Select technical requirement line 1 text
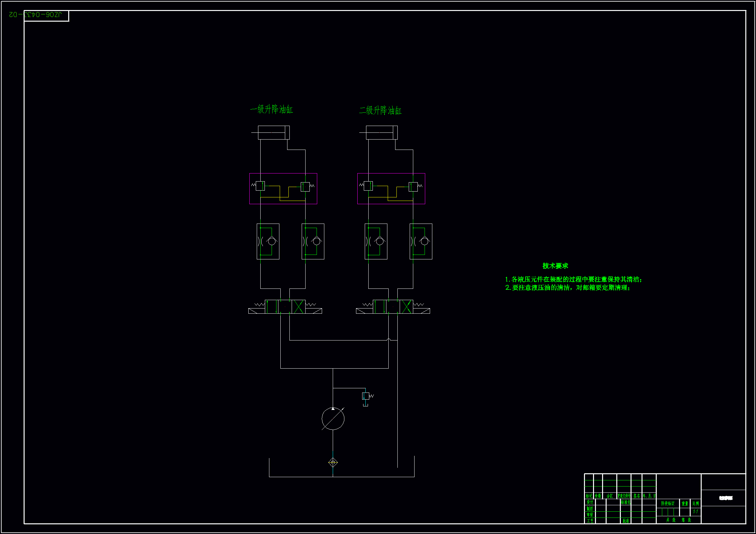Screen dimensions: 756x534 click(x=574, y=279)
